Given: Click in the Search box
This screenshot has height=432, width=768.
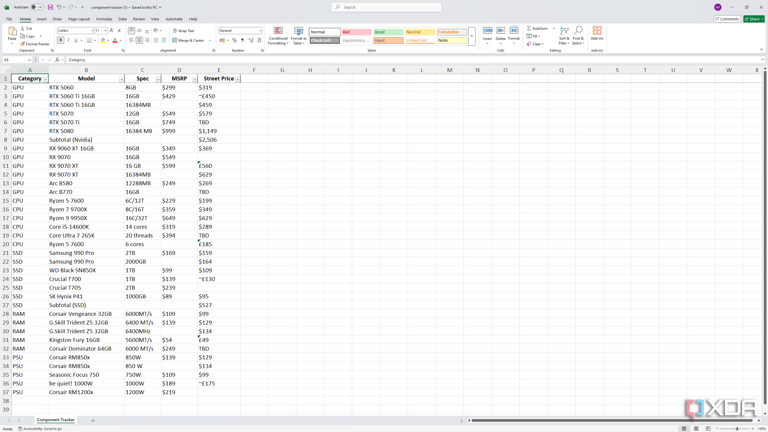Looking at the screenshot, I should click(386, 7).
